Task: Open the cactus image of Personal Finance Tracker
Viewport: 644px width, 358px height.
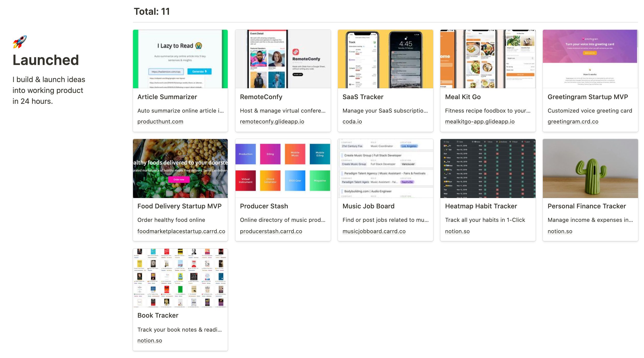Action: tap(590, 169)
